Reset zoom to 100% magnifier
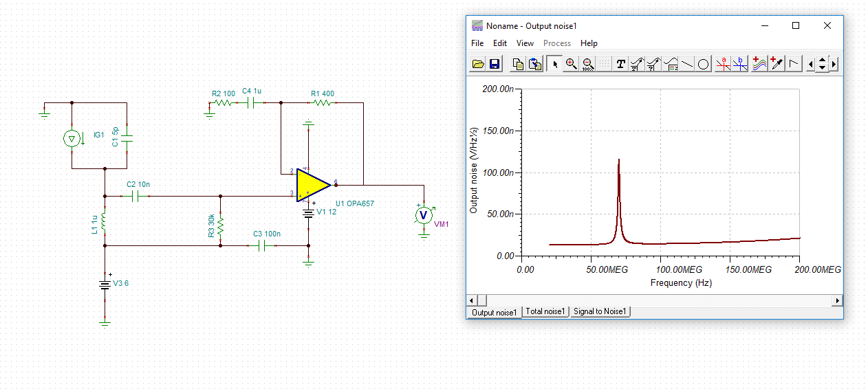Image resolution: width=868 pixels, height=389 pixels. [587, 64]
